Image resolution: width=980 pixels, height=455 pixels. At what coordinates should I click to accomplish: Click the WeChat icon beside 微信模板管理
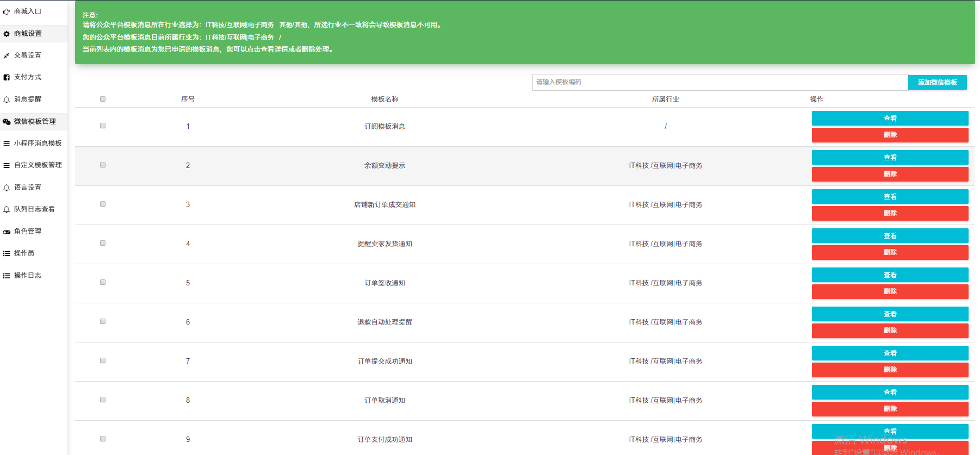(7, 122)
